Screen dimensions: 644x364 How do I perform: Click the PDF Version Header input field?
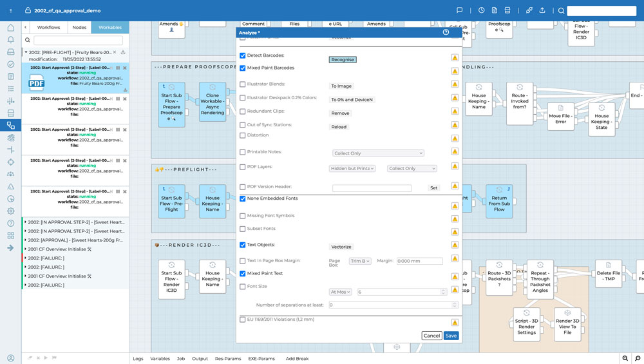[x=372, y=188]
